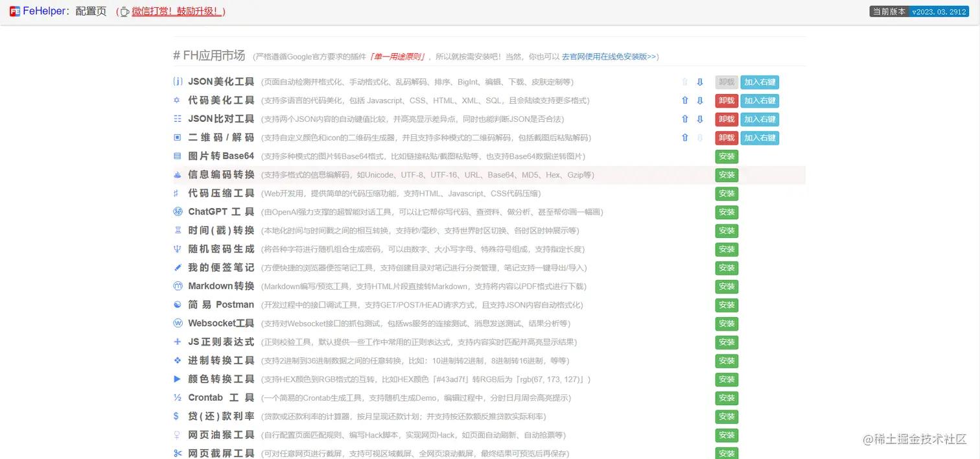Click the FeHelper：配置页 title text
This screenshot has height=459, width=980.
[65, 12]
